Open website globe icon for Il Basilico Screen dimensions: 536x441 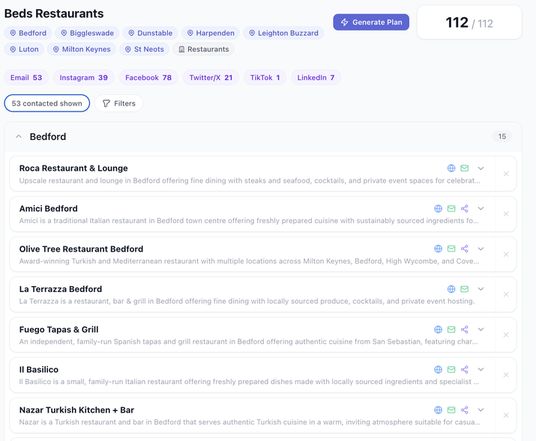click(438, 369)
